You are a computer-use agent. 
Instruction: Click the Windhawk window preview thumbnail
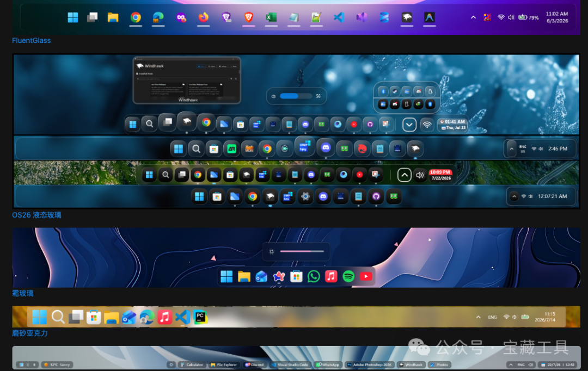(187, 81)
